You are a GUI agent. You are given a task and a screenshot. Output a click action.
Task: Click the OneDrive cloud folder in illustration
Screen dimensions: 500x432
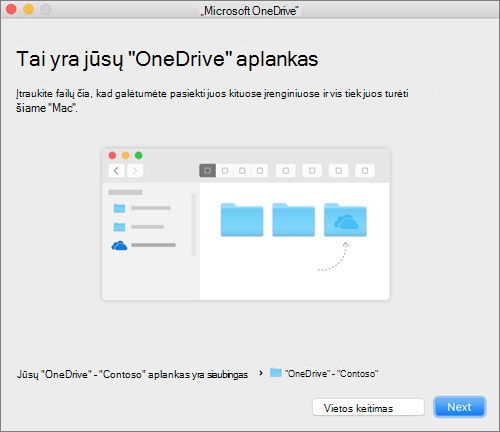pyautogui.click(x=345, y=220)
